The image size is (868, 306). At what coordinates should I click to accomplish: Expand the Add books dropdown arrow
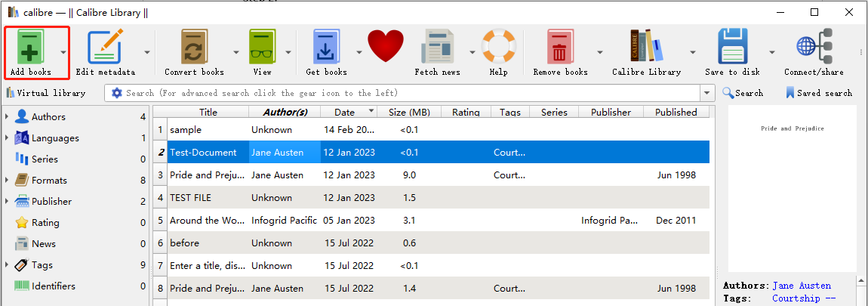[x=63, y=52]
